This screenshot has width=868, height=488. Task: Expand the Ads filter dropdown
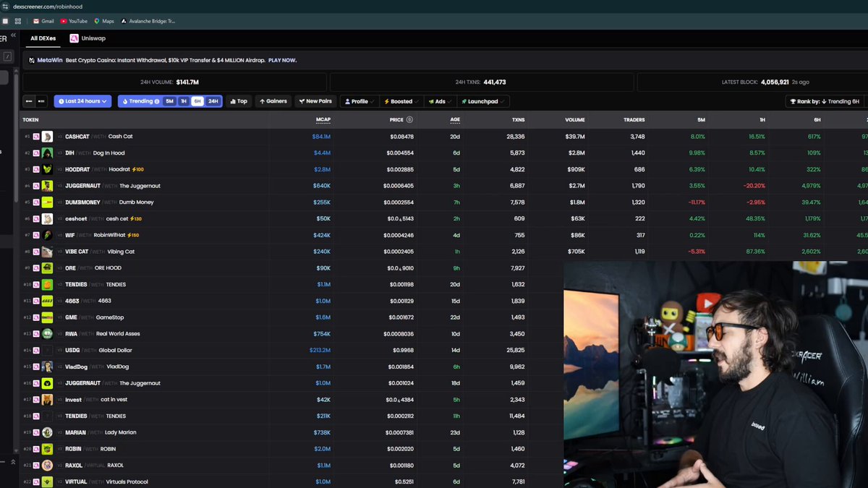click(440, 101)
